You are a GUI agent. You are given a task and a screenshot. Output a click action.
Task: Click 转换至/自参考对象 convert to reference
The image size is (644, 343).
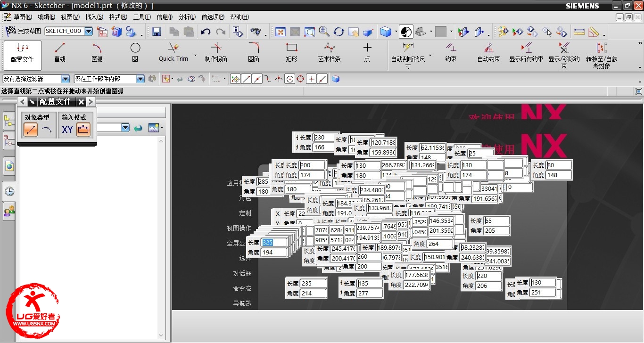pos(602,55)
